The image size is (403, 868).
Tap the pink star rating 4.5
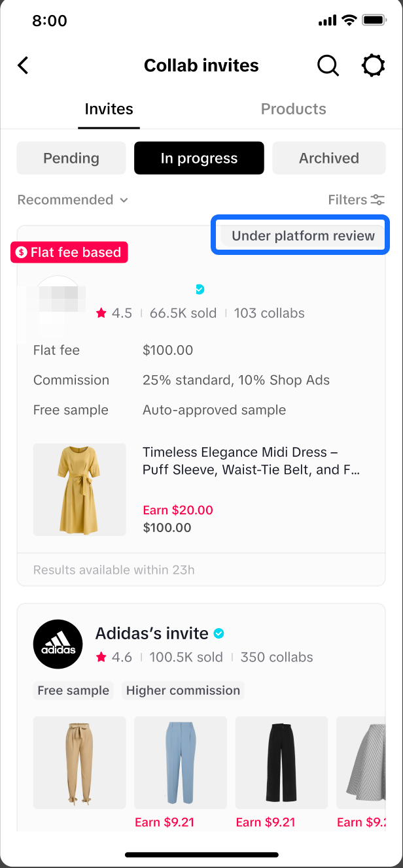[101, 313]
